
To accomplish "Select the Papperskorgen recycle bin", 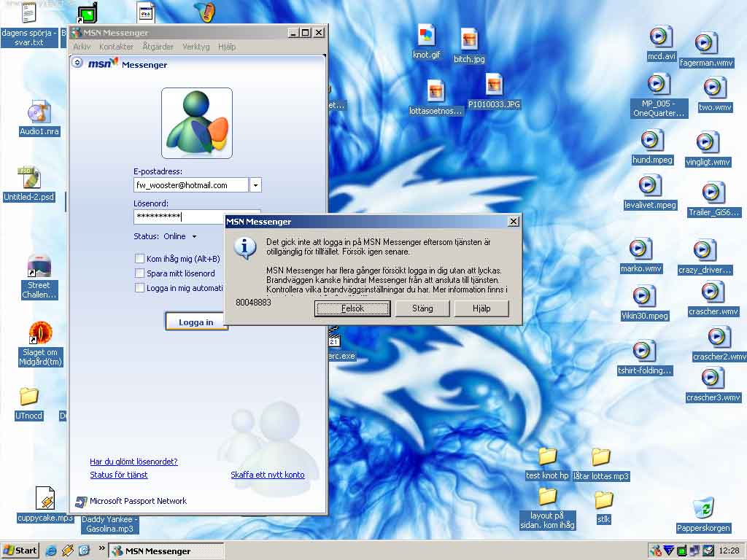I will click(703, 508).
